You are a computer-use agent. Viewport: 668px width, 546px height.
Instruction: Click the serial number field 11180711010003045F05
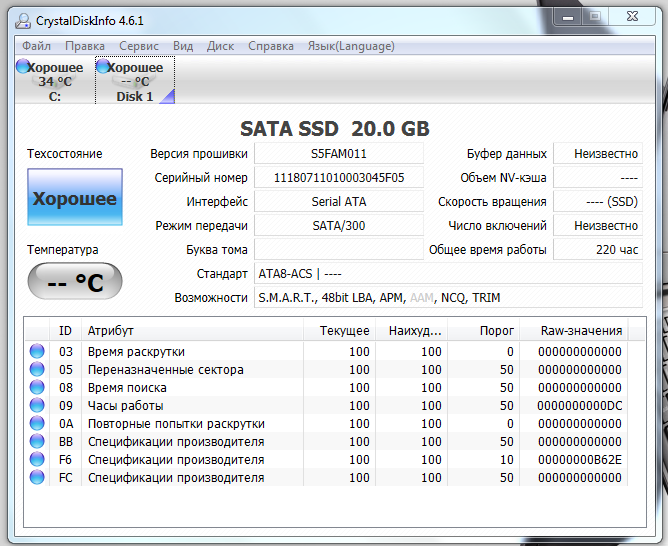coord(339,178)
